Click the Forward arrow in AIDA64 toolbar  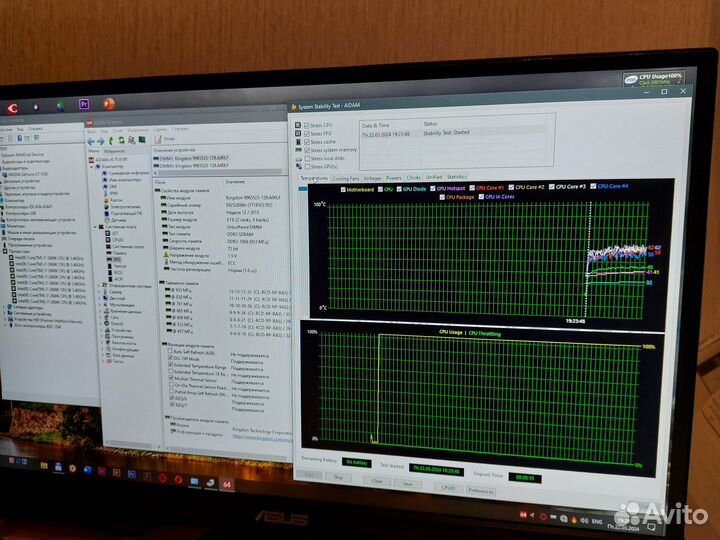click(x=101, y=141)
